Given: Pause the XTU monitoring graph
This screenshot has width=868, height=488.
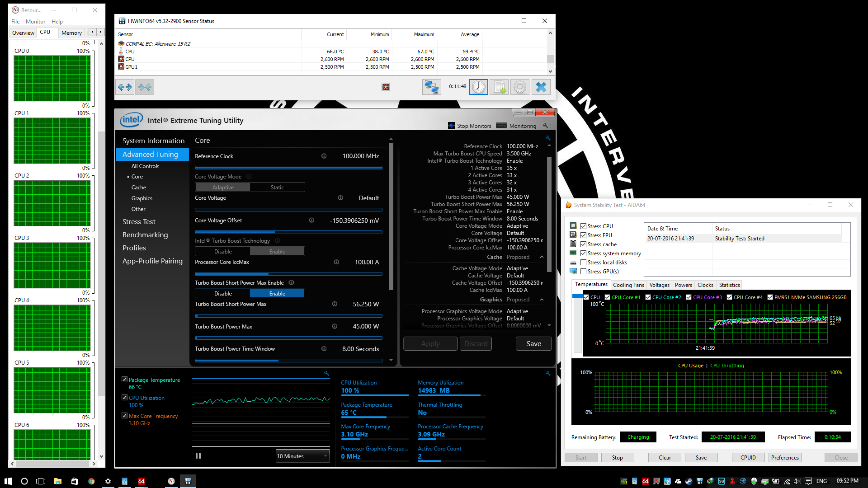Looking at the screenshot, I should click(x=198, y=456).
